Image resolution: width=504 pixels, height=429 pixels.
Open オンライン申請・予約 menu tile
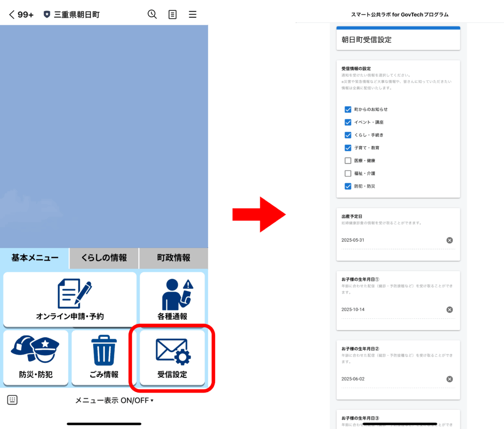pyautogui.click(x=70, y=299)
